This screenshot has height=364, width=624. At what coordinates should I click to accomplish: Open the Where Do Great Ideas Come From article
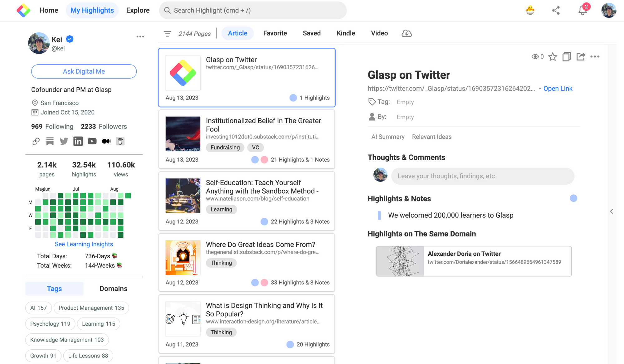(x=247, y=263)
